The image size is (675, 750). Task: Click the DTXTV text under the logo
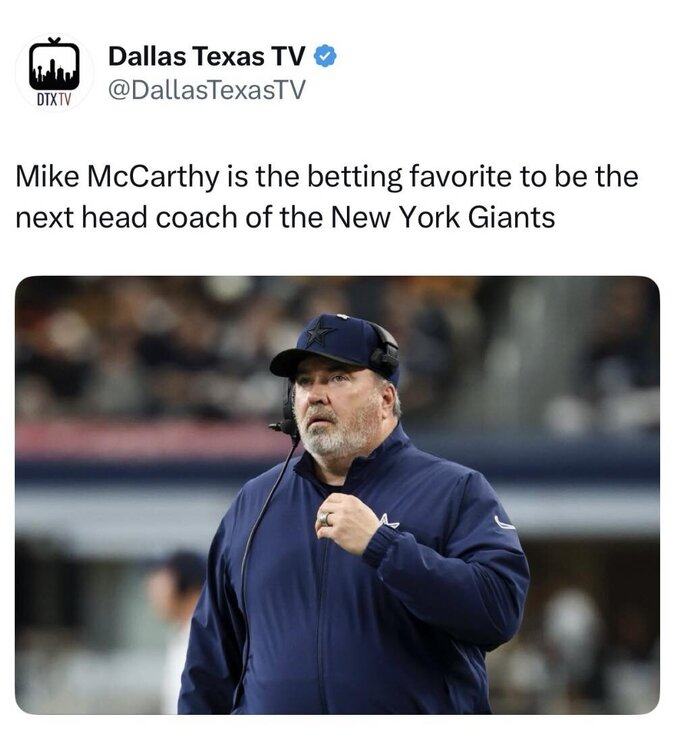(x=54, y=99)
